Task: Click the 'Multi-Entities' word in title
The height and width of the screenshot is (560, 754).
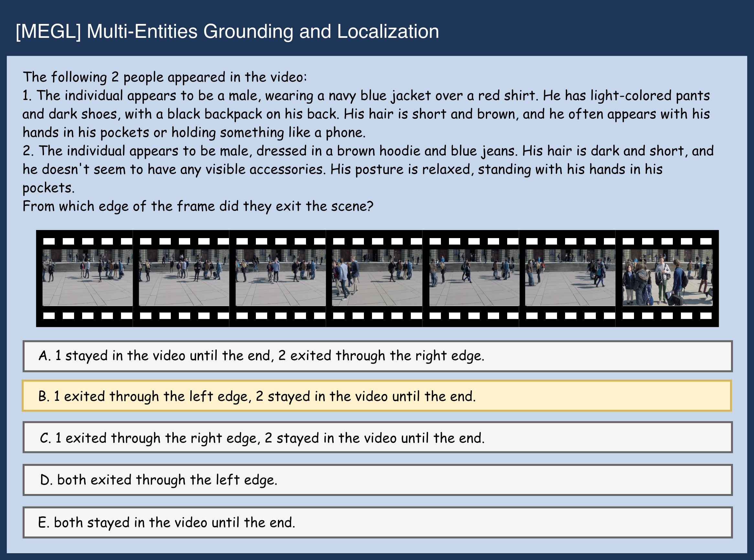Action: [142, 31]
